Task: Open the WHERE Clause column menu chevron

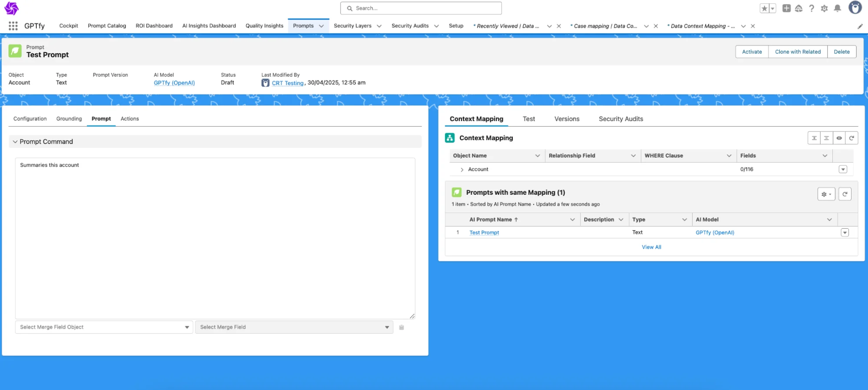Action: 729,156
